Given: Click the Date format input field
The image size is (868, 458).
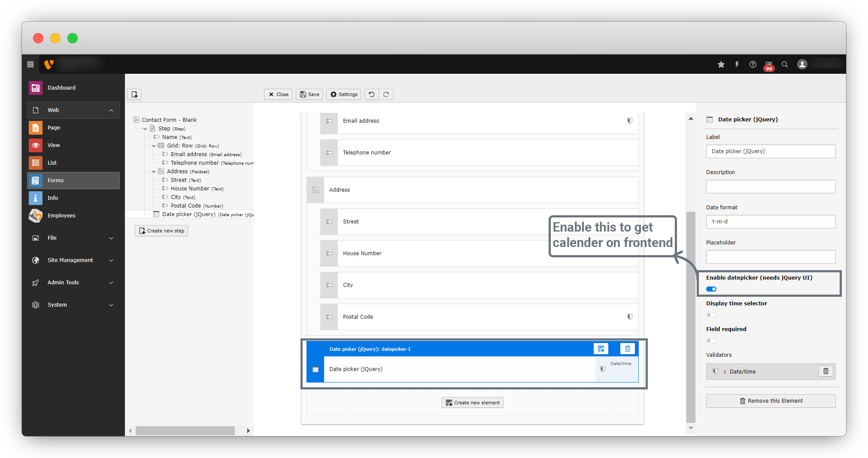Looking at the screenshot, I should (771, 222).
